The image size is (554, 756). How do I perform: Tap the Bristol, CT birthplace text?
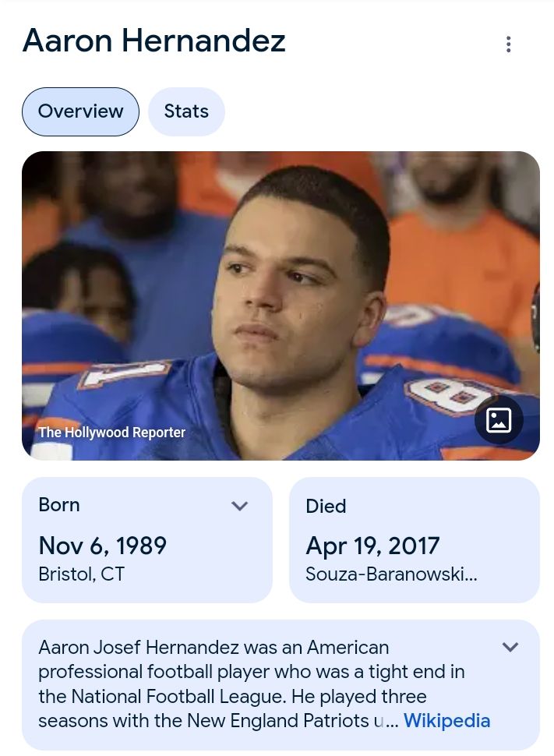click(82, 574)
